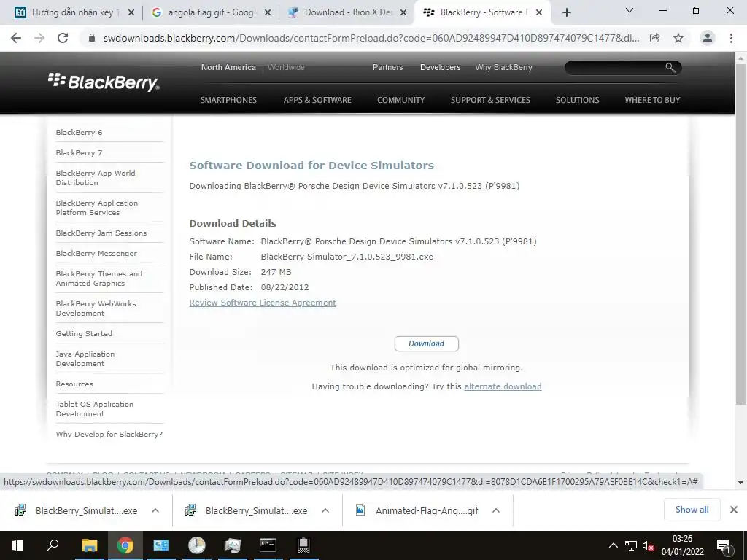Viewport: 747px width, 560px height.
Task: Open File Explorer from the taskbar
Action: [x=89, y=545]
